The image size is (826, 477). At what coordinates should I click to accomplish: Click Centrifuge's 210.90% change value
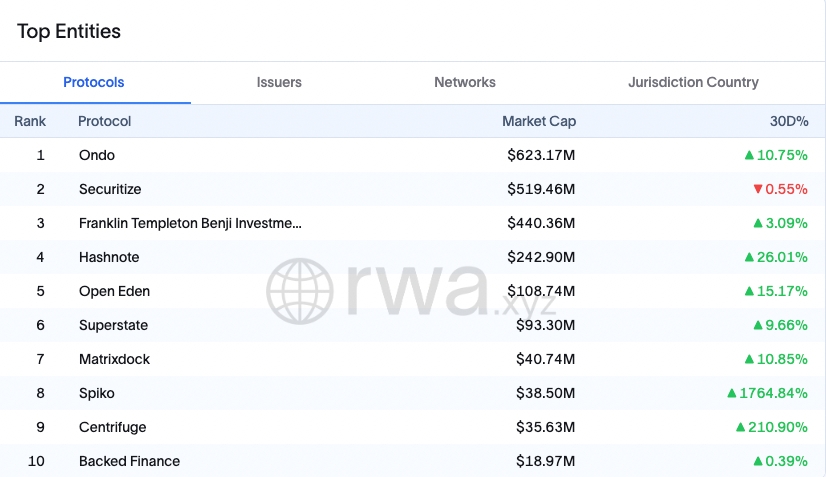772,427
